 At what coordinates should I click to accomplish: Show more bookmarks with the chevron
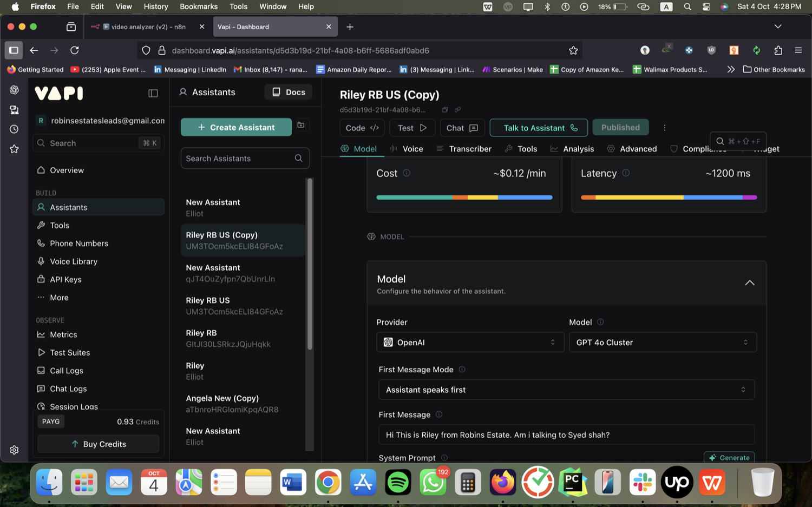click(731, 69)
